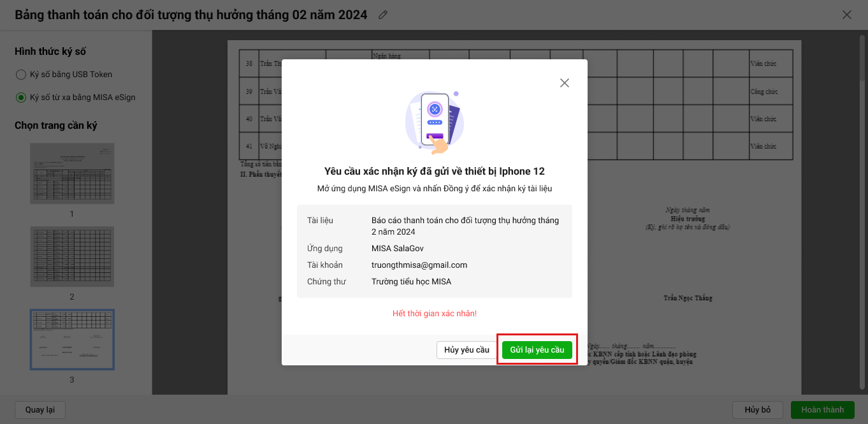Click the email truongthmisa@gmail.com

point(419,265)
